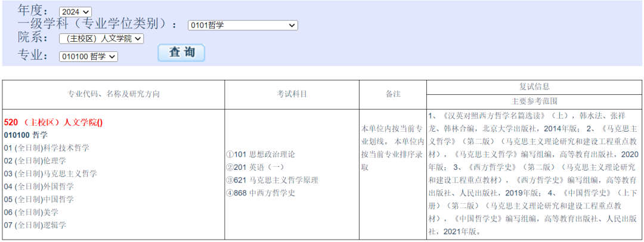Click research direction 05 中国哲学
This screenshot has height=242, width=644.
pyautogui.click(x=39, y=199)
